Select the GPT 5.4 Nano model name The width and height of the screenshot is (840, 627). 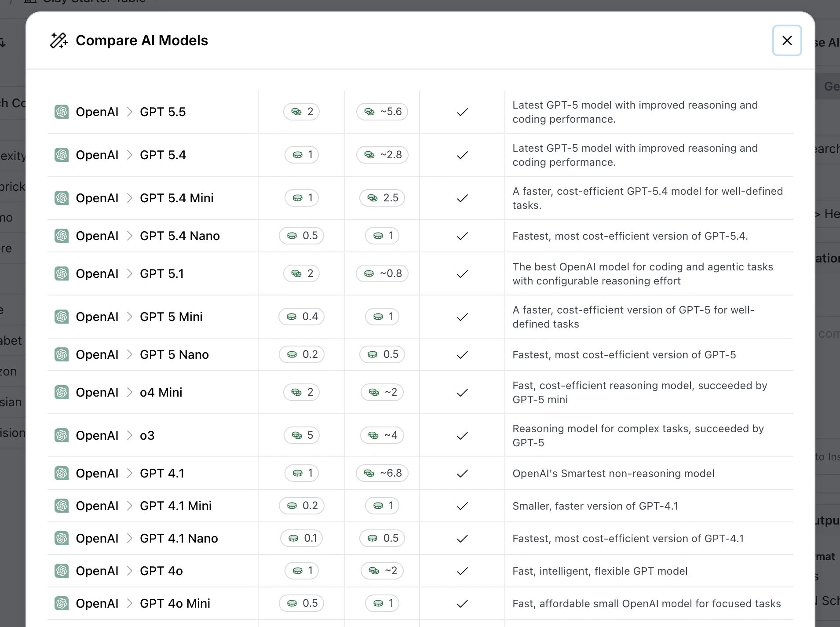coord(180,236)
